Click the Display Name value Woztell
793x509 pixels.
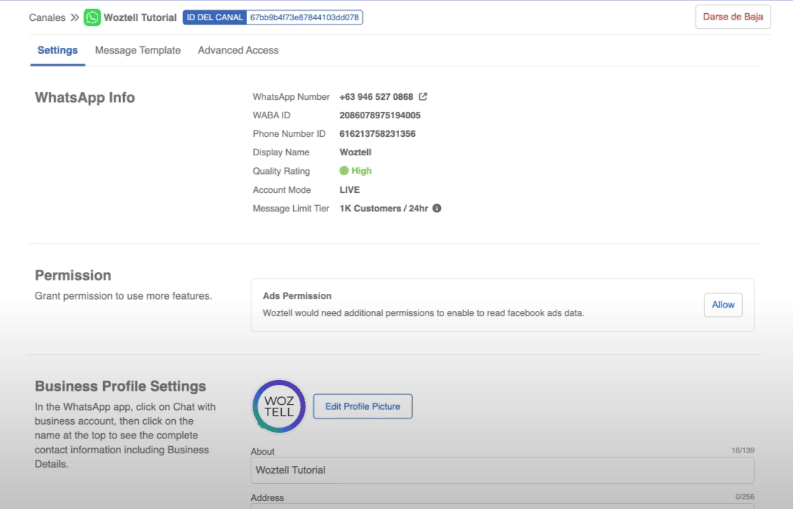coord(355,152)
